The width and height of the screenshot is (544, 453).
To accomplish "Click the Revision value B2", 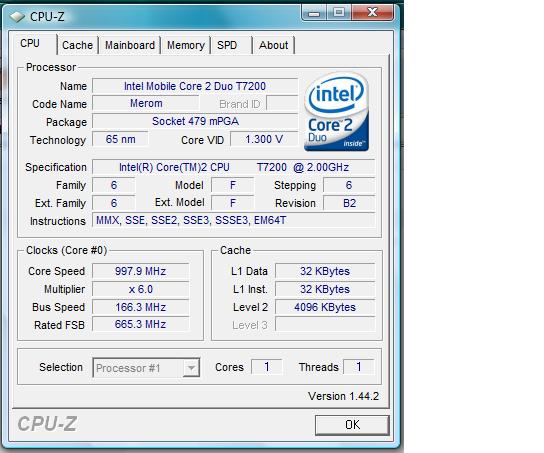I will [x=349, y=203].
